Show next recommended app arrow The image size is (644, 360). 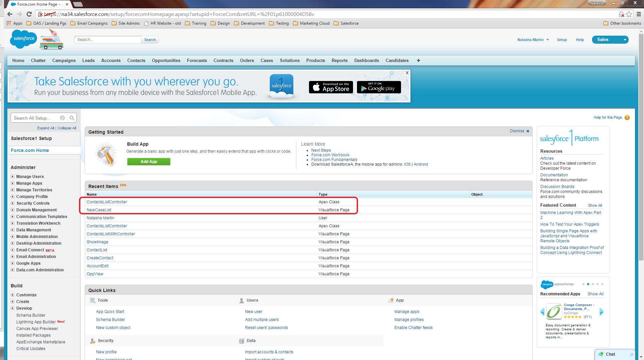click(x=601, y=312)
